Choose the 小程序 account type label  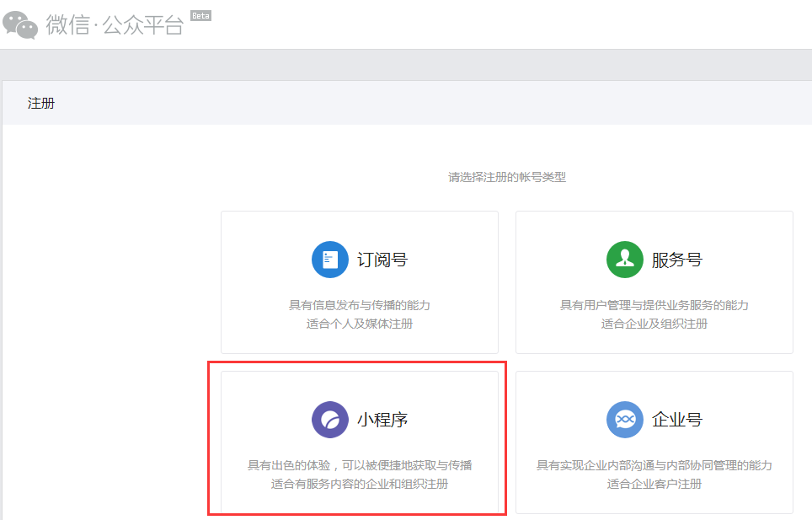click(382, 420)
